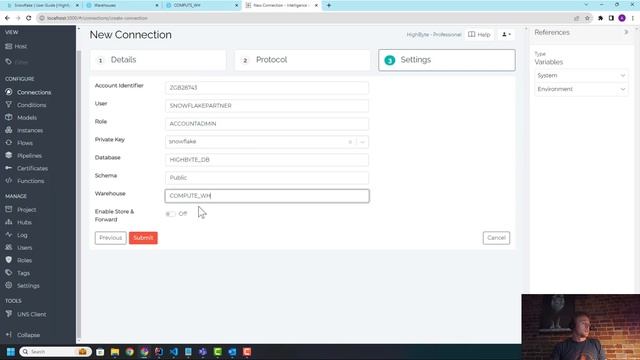Switch to the Warehouses browser tab
The width and height of the screenshot is (640, 360).
click(121, 5)
